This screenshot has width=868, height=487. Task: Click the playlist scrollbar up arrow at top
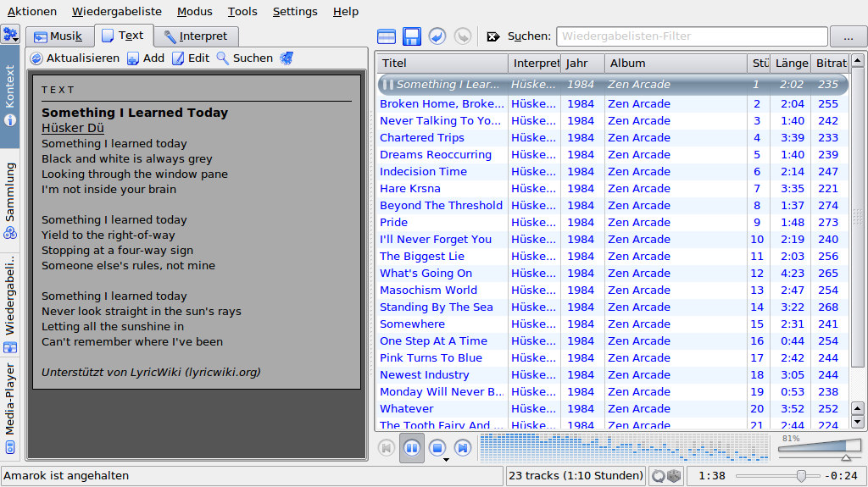click(x=858, y=60)
